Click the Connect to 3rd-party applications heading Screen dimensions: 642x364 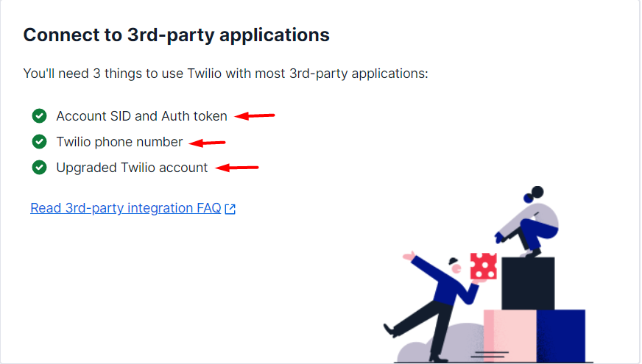pyautogui.click(x=176, y=35)
